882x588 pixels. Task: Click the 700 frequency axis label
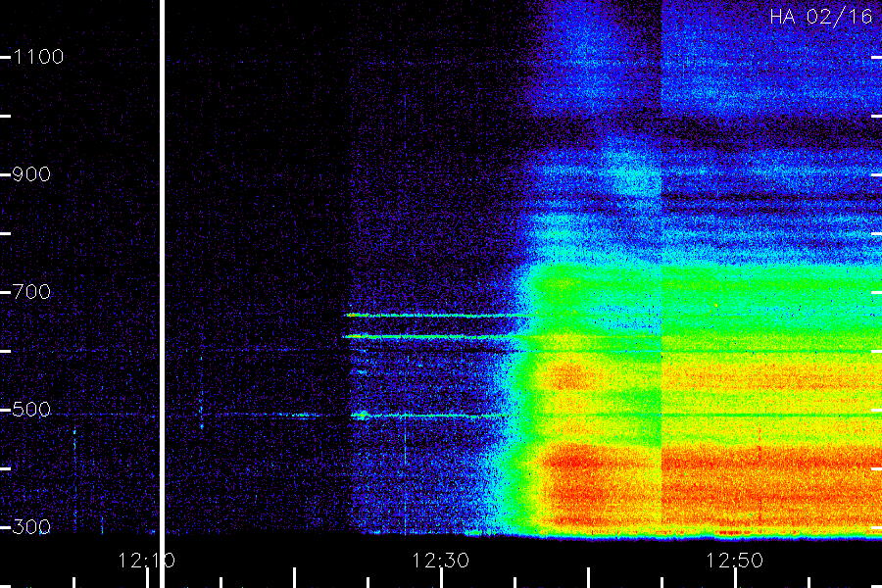click(x=31, y=292)
